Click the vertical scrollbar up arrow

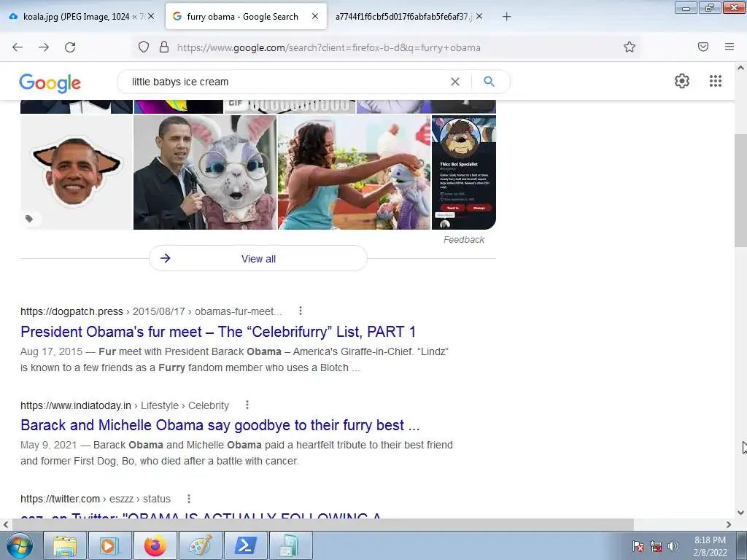(740, 68)
